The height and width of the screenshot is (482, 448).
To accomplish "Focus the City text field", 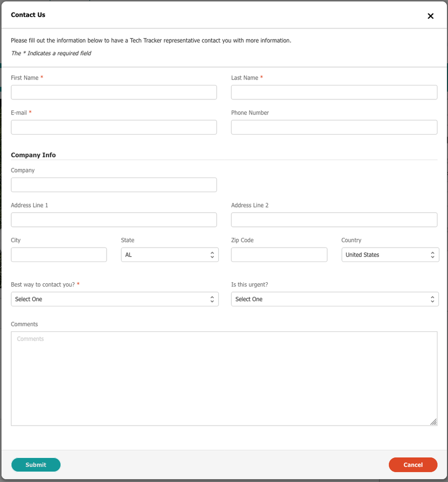I will point(59,255).
